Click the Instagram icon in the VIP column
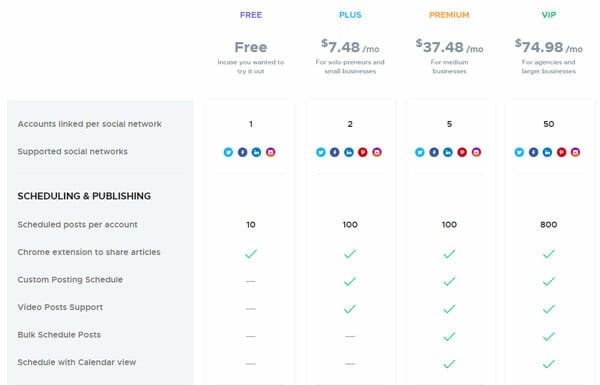This screenshot has width=600, height=385. click(x=576, y=152)
